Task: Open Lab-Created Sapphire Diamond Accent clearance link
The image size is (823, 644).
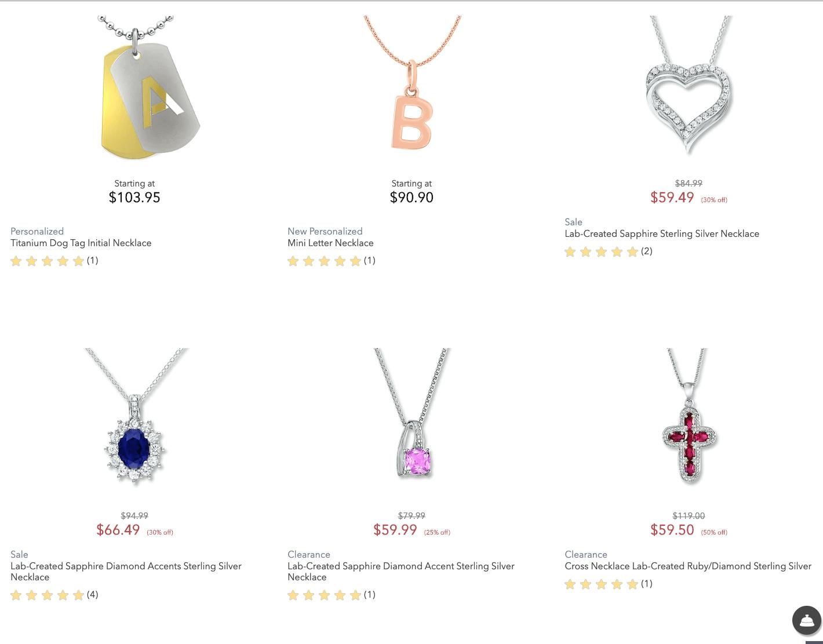Action: (x=401, y=572)
